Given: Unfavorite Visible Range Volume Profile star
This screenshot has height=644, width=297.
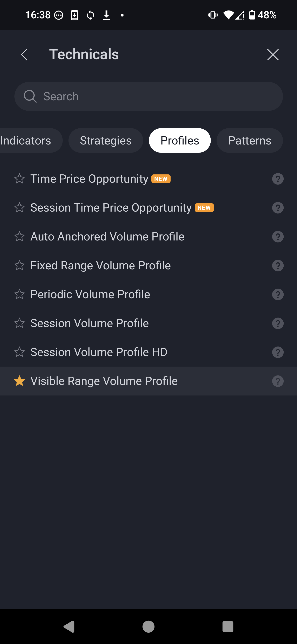Looking at the screenshot, I should 19,381.
